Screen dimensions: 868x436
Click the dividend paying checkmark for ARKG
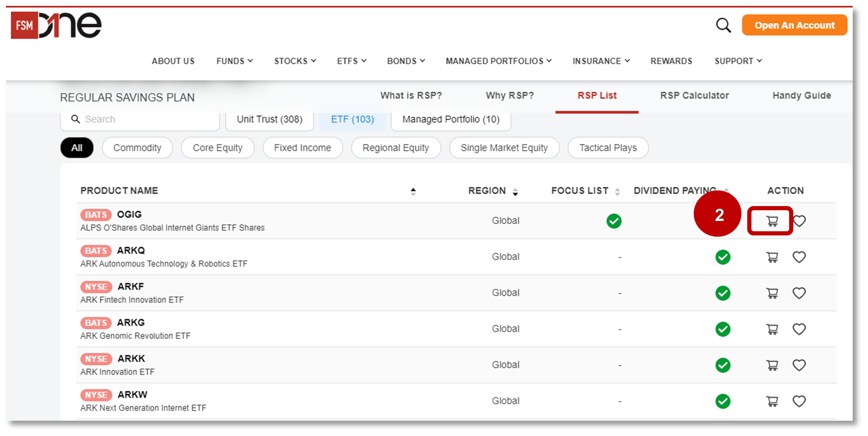[x=723, y=329]
